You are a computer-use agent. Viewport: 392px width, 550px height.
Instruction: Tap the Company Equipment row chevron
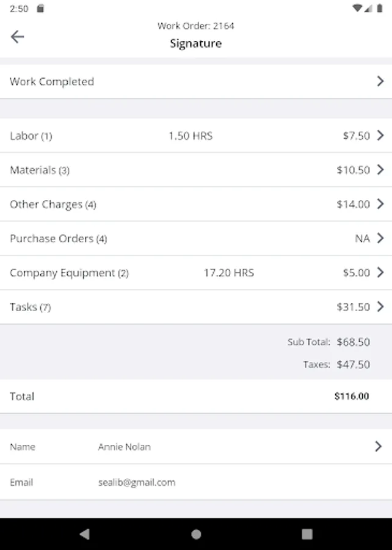click(x=380, y=273)
